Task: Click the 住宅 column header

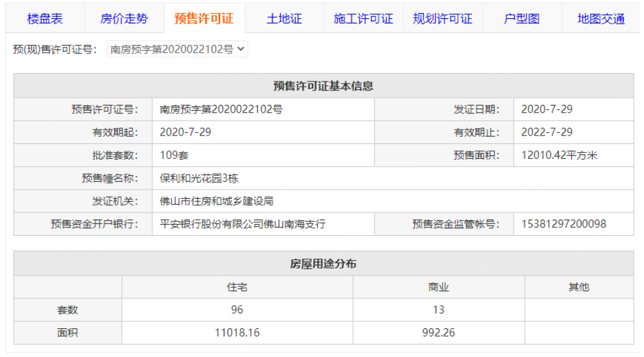Action: click(x=237, y=287)
